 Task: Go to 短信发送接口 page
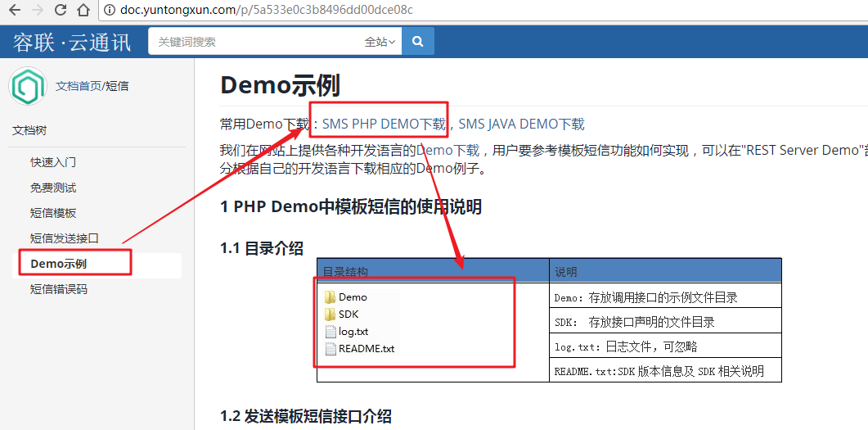click(64, 238)
